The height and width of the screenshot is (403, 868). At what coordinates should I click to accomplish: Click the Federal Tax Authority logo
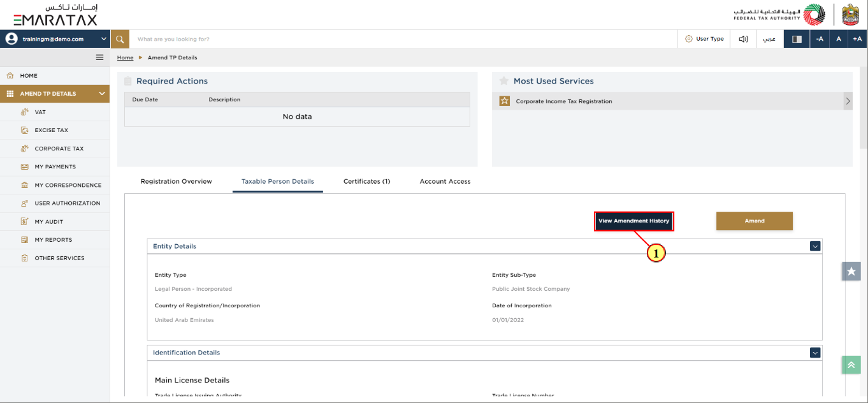778,15
